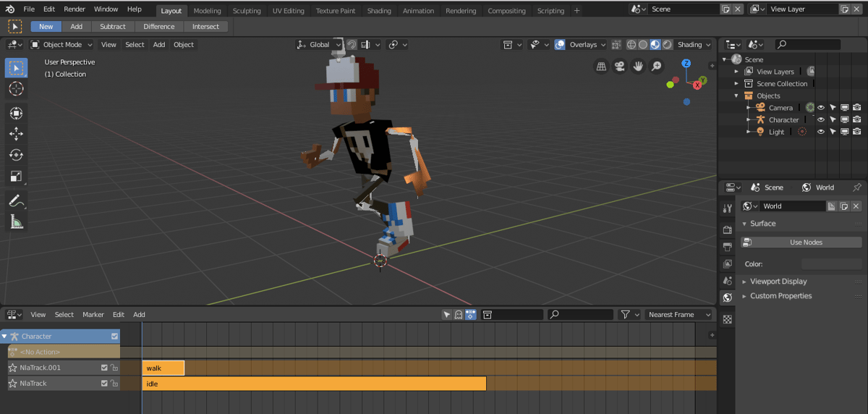Collapse the Objects tree in outliner
The height and width of the screenshot is (414, 868).
[x=737, y=96]
